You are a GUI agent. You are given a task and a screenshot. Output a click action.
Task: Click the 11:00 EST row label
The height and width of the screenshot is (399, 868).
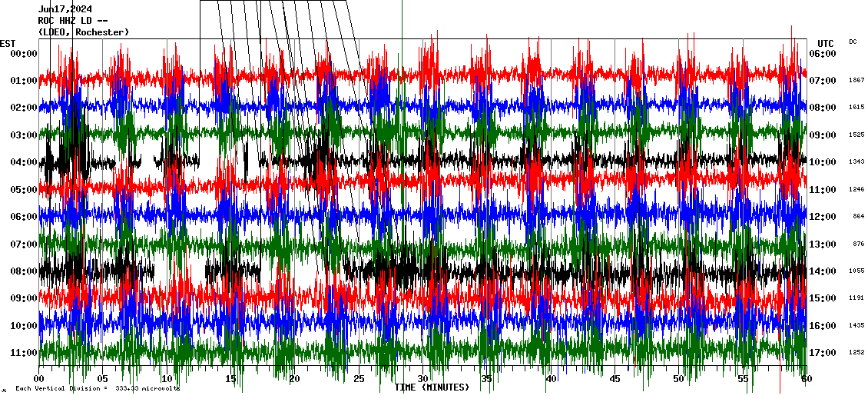click(x=24, y=353)
